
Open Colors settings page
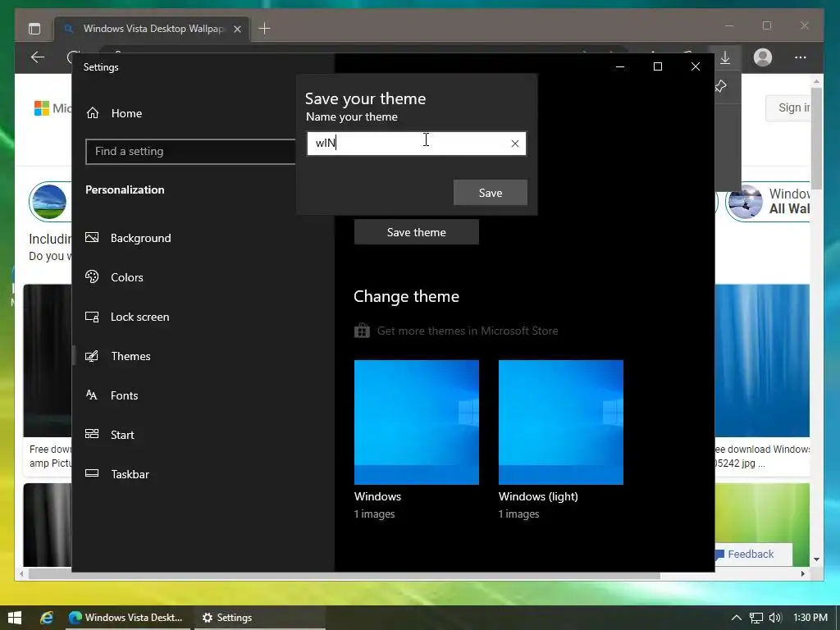(x=127, y=277)
